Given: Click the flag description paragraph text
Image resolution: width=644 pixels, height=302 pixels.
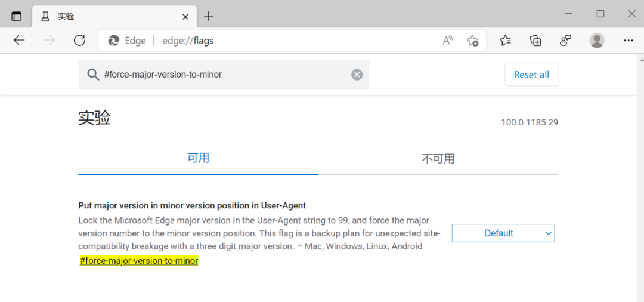Looking at the screenshot, I should pyautogui.click(x=259, y=233).
